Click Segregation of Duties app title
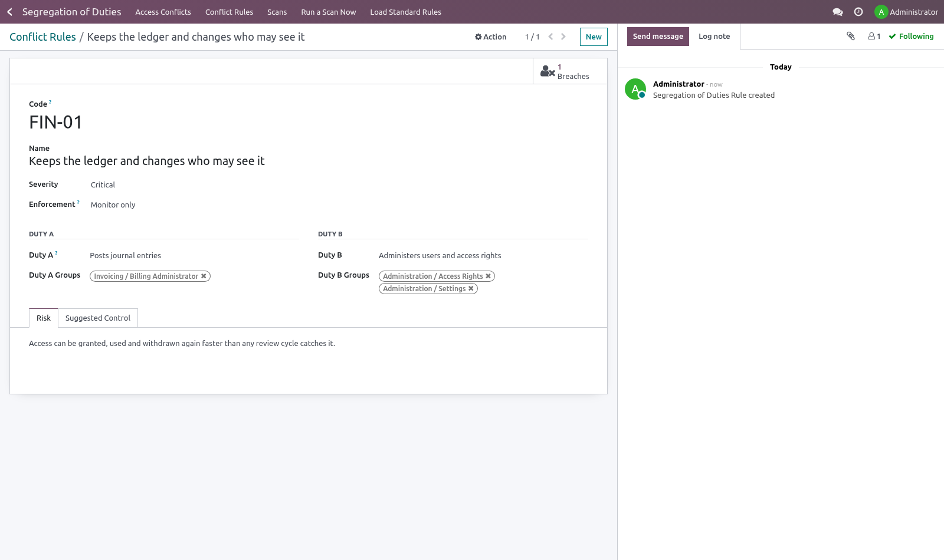 (71, 12)
